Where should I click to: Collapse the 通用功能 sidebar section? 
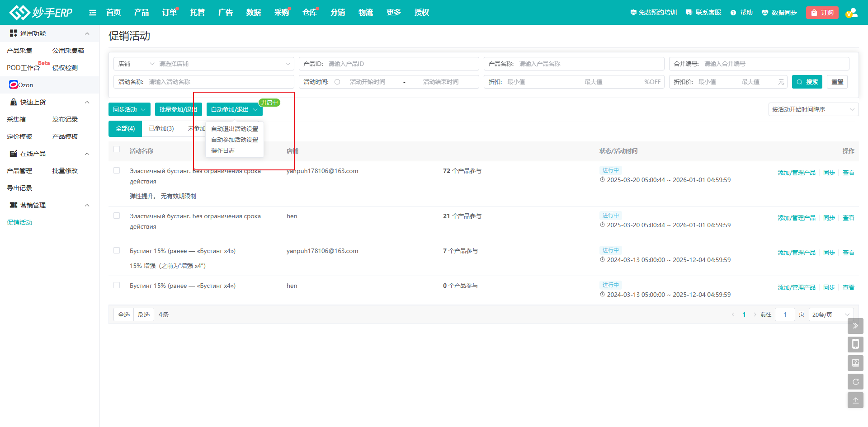(87, 33)
